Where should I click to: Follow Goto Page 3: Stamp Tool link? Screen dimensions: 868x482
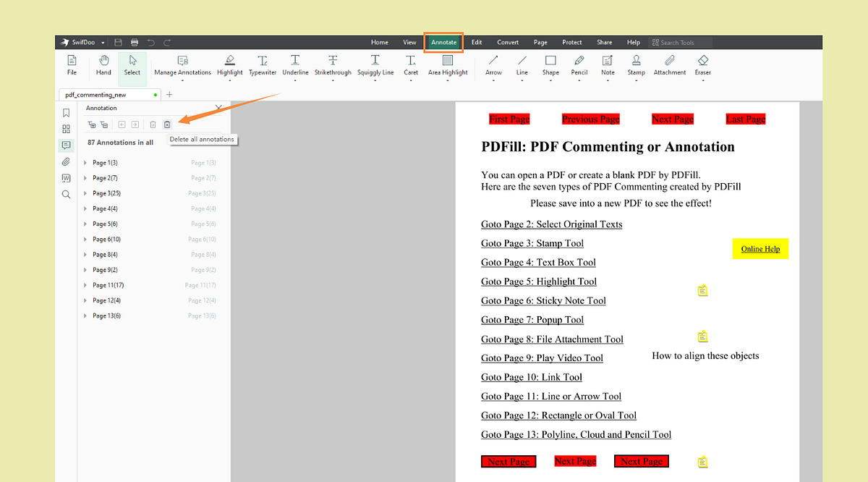click(532, 243)
